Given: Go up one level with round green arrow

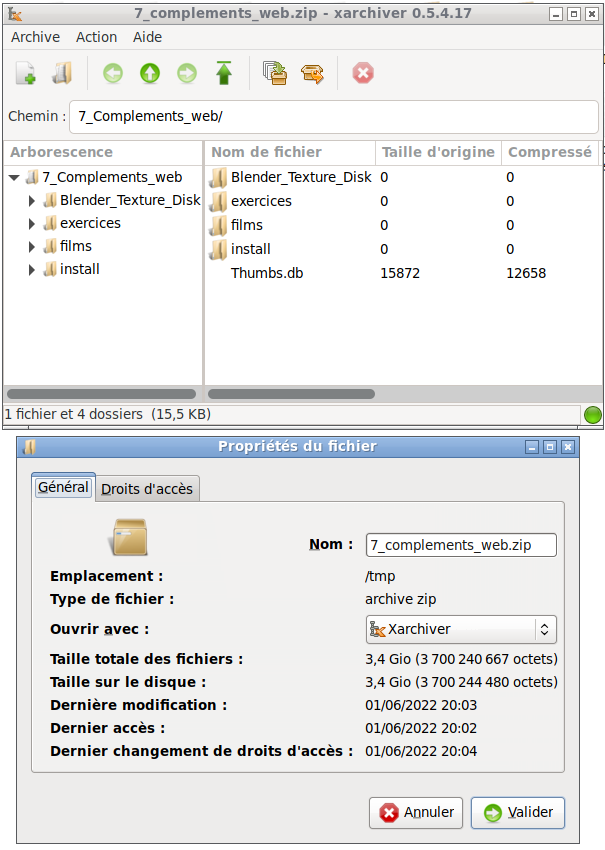Looking at the screenshot, I should 150,73.
